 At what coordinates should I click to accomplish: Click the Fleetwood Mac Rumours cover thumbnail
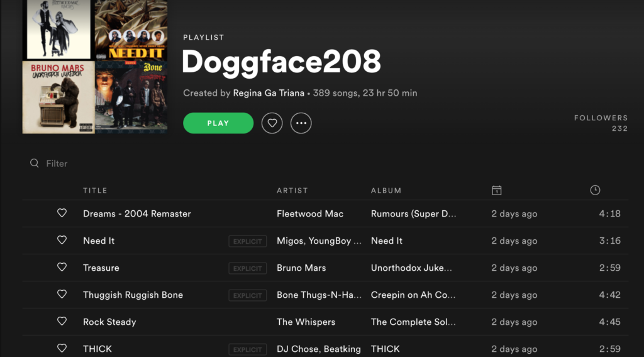[58, 30]
